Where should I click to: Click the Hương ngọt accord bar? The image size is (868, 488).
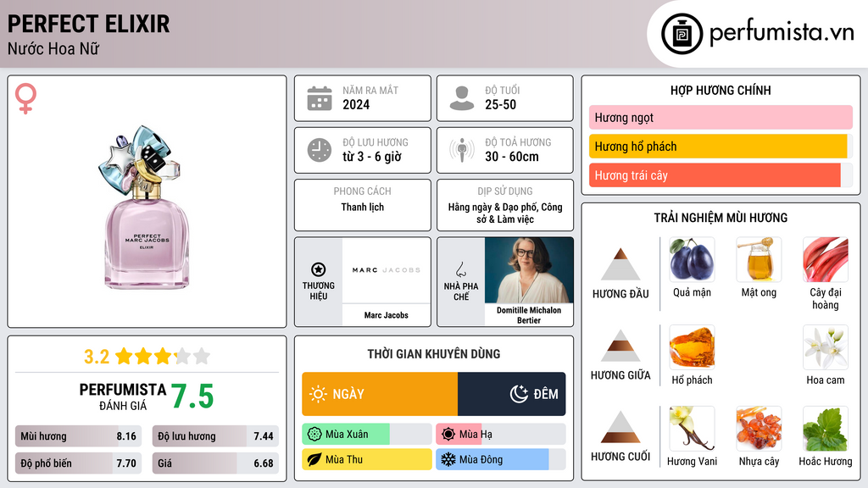(x=721, y=117)
